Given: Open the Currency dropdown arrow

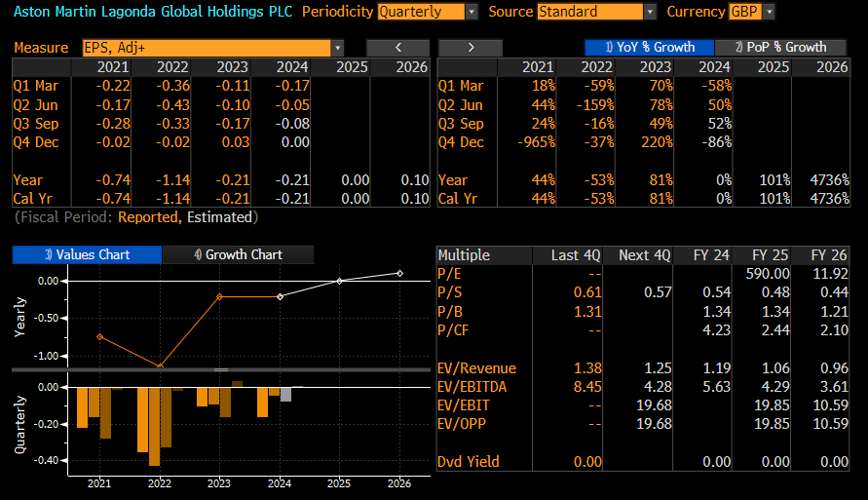Looking at the screenshot, I should [x=769, y=12].
